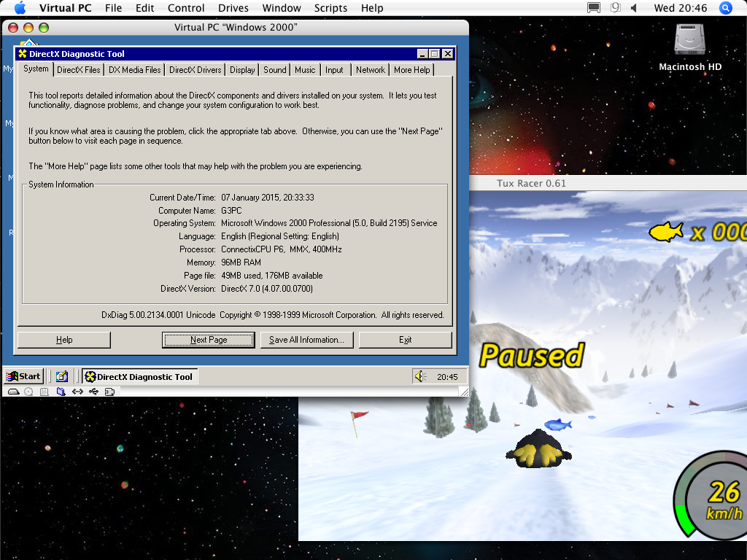
Task: Click the 96MB RAM memory value
Action: point(241,262)
